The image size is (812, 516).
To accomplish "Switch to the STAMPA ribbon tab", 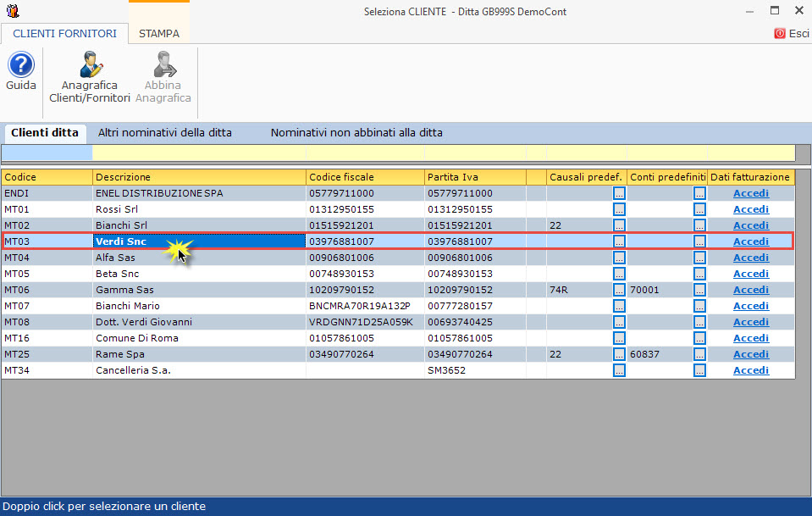I will [159, 34].
